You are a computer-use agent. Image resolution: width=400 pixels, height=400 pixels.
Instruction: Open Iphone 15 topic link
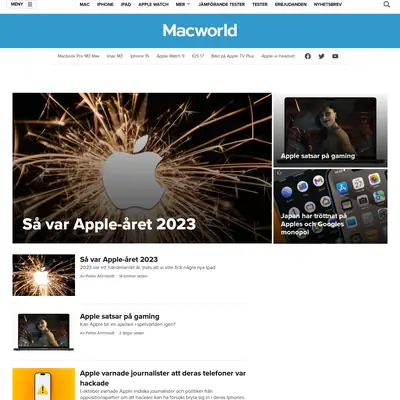[140, 56]
